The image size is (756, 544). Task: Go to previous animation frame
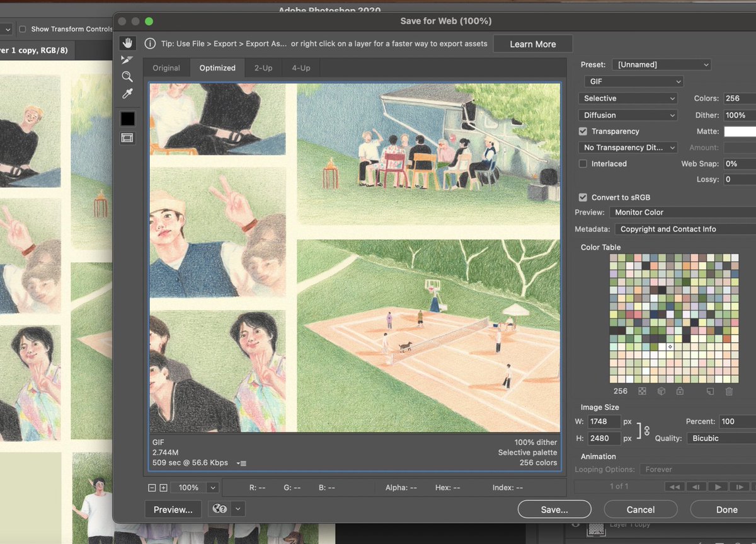coord(696,487)
